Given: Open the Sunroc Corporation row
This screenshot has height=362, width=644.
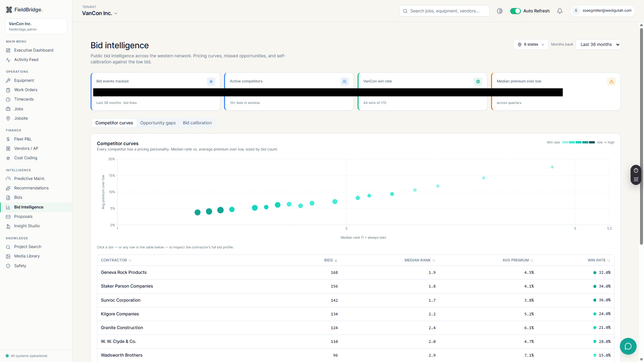Looking at the screenshot, I should coord(356,300).
